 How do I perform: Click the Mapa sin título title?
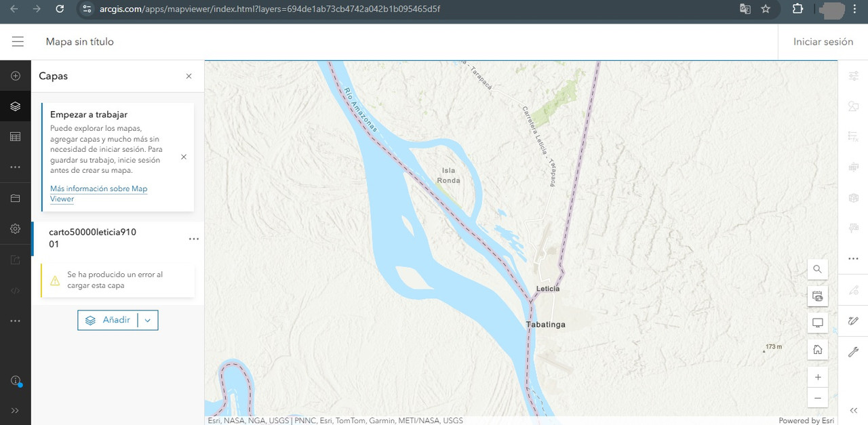tap(80, 41)
